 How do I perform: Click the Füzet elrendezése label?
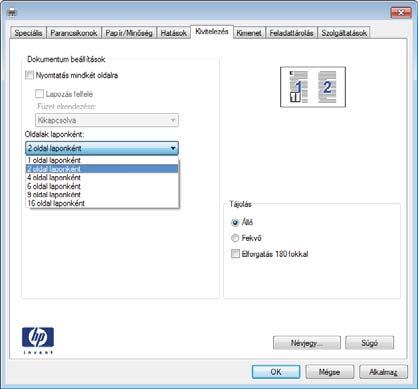click(67, 107)
